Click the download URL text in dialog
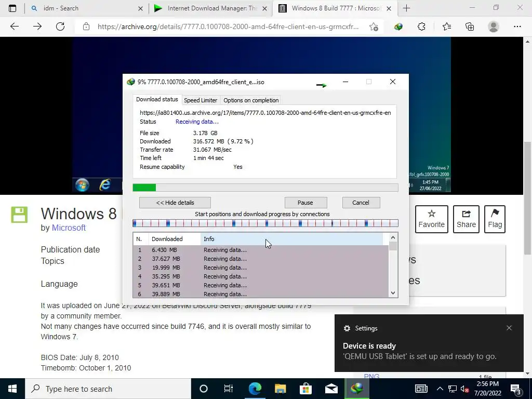This screenshot has height=399, width=532. pos(265,113)
